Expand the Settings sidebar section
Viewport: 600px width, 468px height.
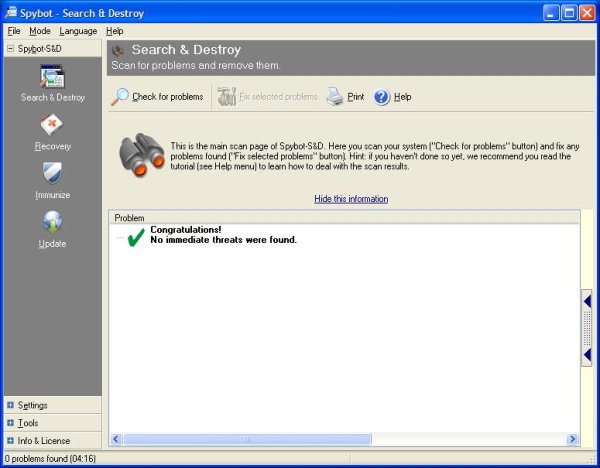point(10,405)
